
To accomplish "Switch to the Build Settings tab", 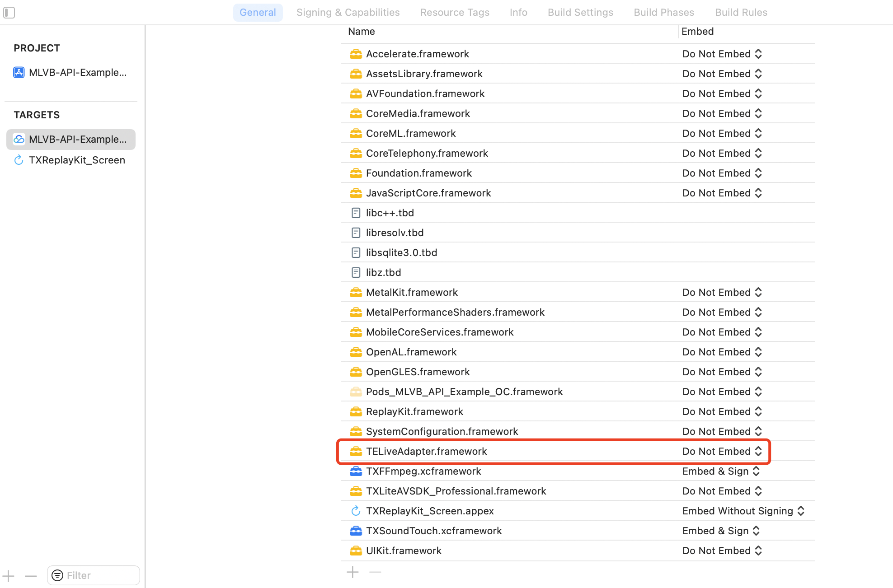I will click(x=580, y=12).
